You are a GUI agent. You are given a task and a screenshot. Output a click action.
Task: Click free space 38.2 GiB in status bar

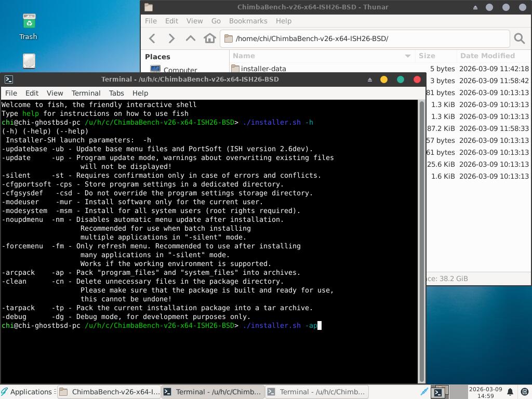tap(447, 278)
